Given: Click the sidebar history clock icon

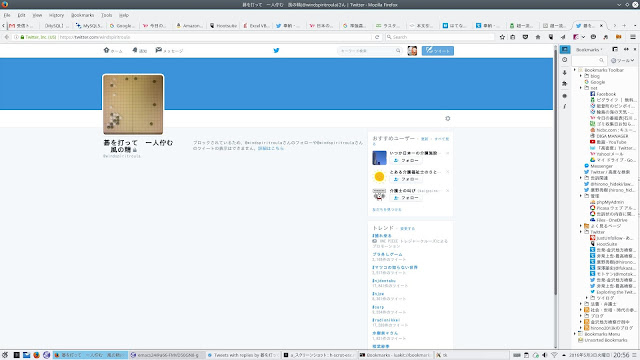Looking at the screenshot, I should [x=564, y=60].
